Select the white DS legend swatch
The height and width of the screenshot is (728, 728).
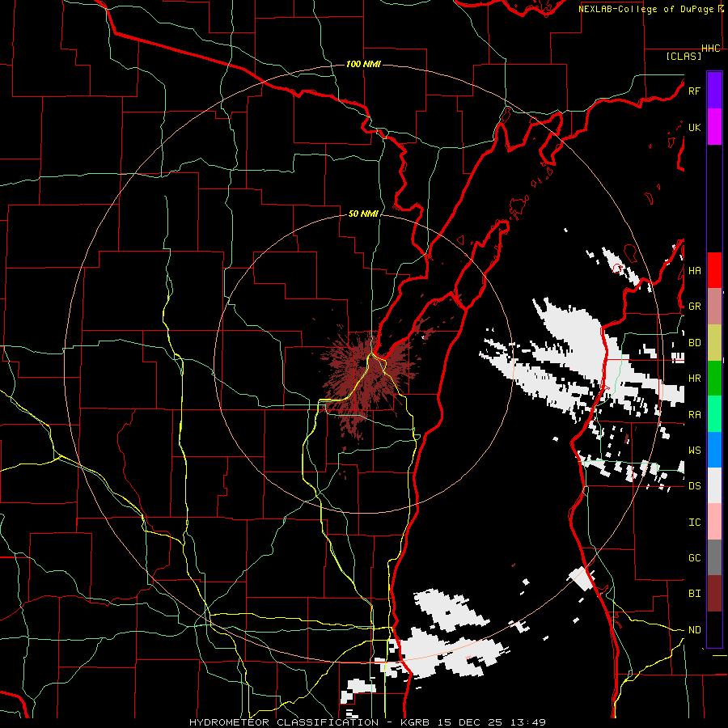tap(714, 485)
